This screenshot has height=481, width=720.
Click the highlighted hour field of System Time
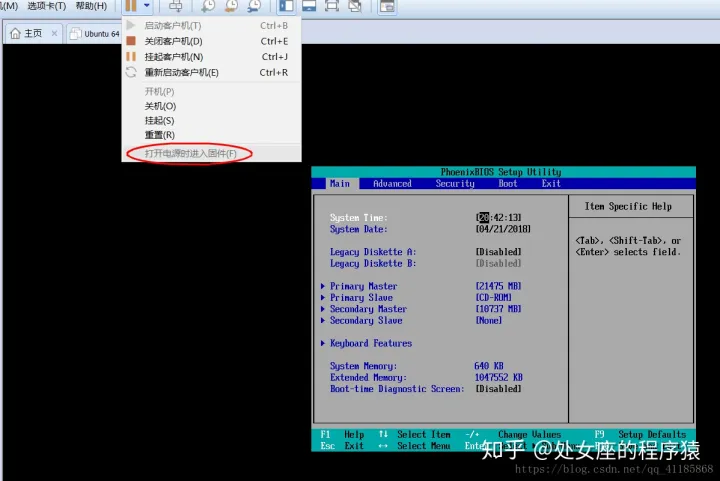point(483,218)
